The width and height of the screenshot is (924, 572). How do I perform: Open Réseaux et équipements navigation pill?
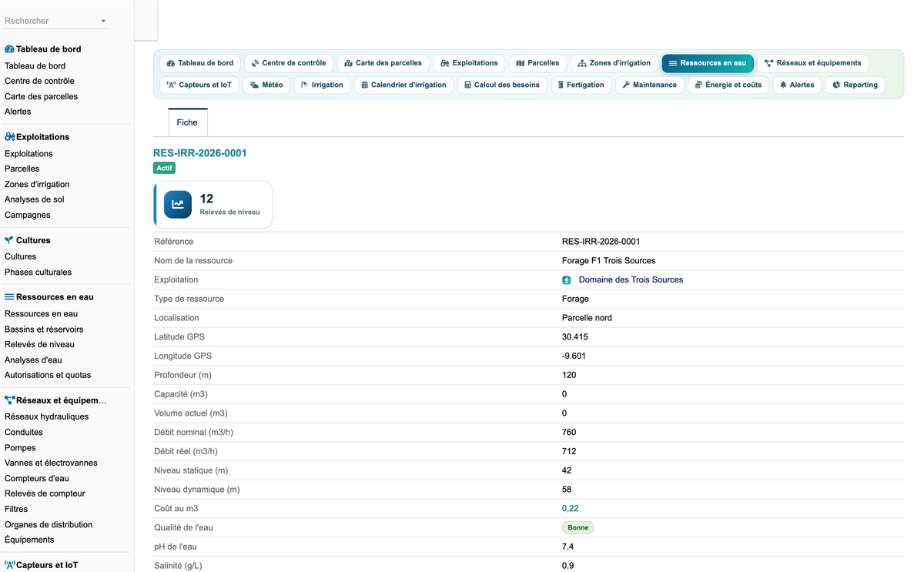point(813,63)
